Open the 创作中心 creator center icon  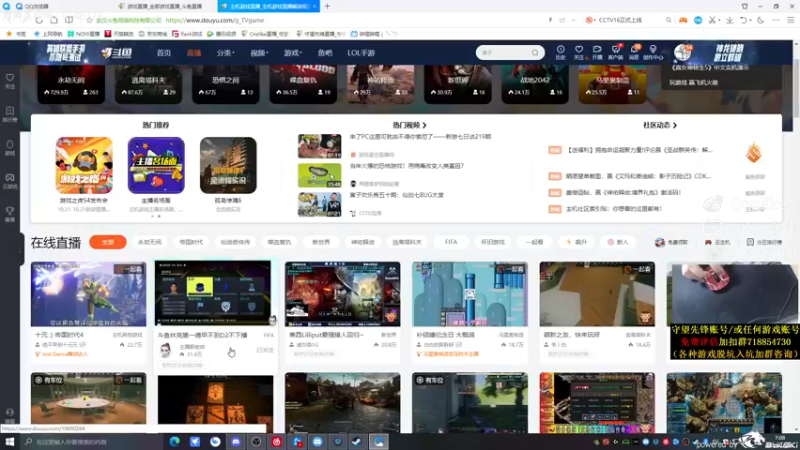click(653, 52)
